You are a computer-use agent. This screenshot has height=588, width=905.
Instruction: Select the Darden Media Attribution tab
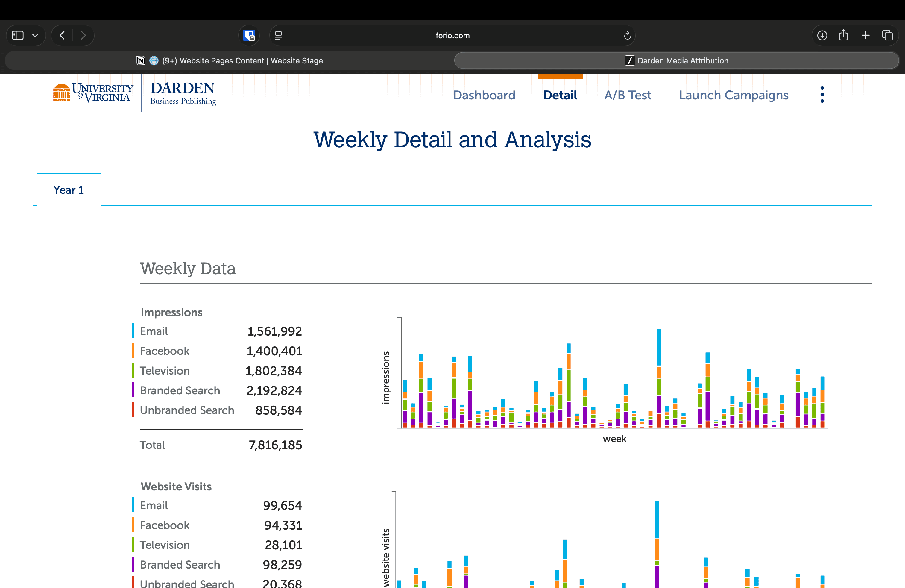coord(676,60)
